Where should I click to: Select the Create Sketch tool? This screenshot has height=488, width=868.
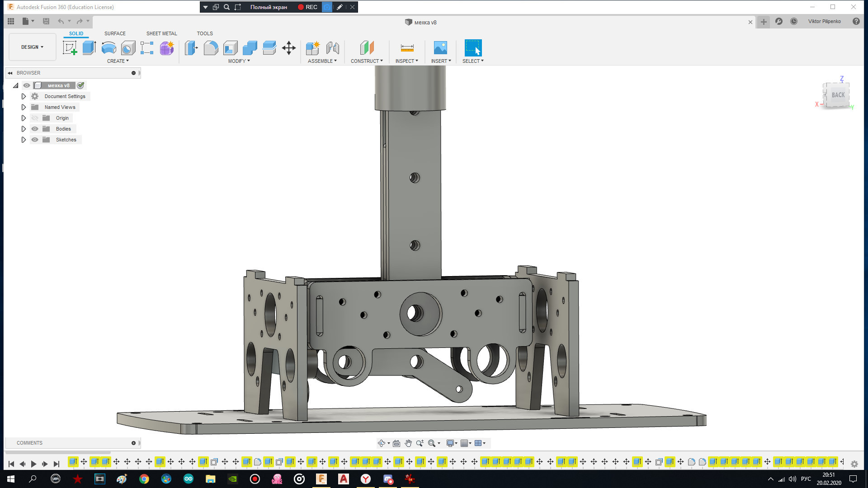pos(70,47)
